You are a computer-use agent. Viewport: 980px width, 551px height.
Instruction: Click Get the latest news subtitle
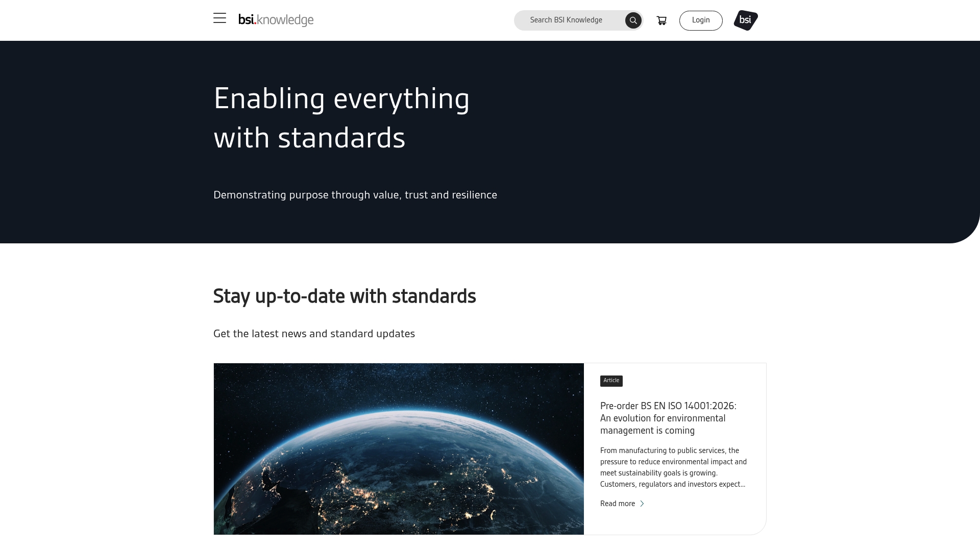[314, 333]
